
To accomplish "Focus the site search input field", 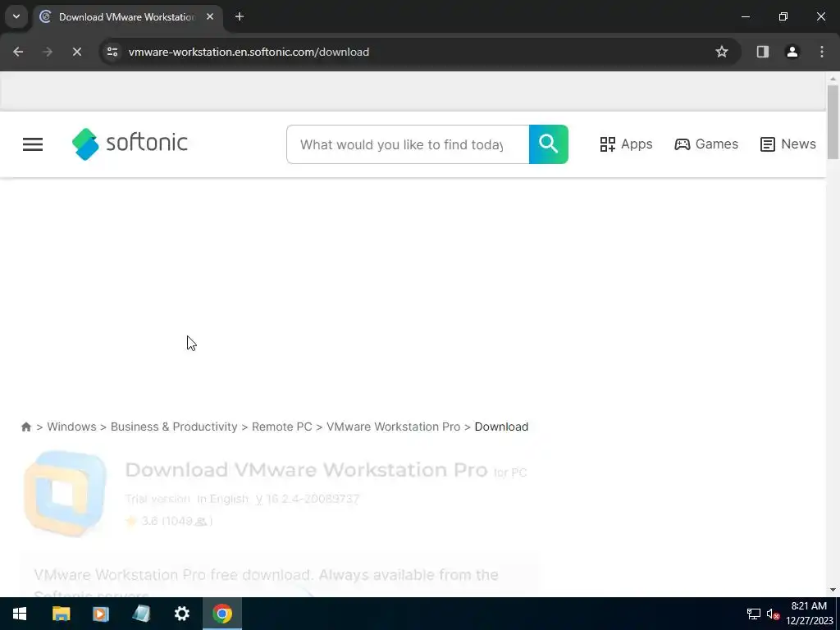I will (408, 144).
